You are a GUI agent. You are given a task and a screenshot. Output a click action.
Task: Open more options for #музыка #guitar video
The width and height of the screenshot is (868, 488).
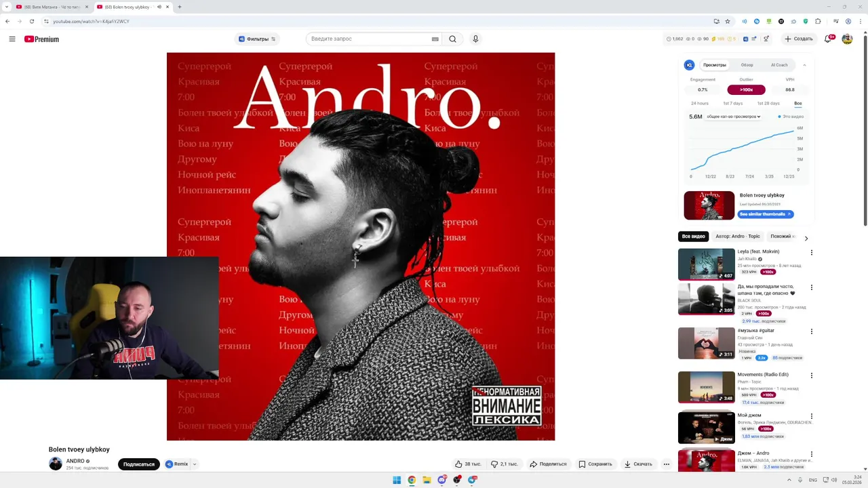point(811,331)
